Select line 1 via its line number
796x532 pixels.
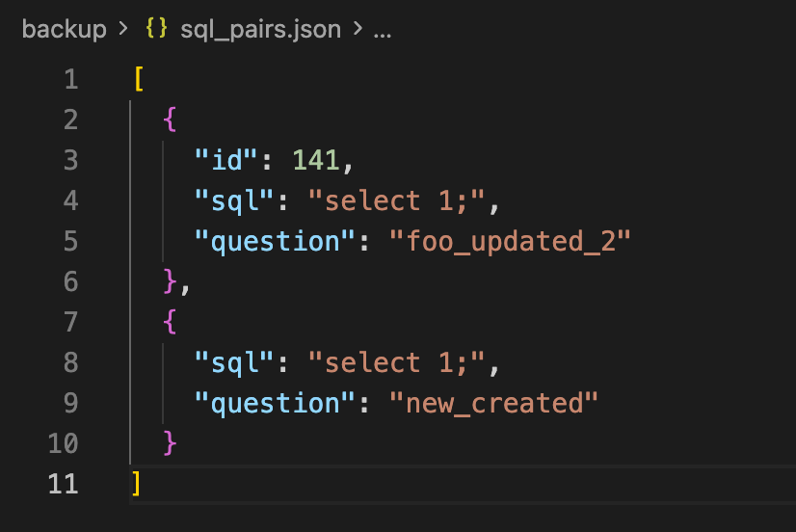coord(70,79)
